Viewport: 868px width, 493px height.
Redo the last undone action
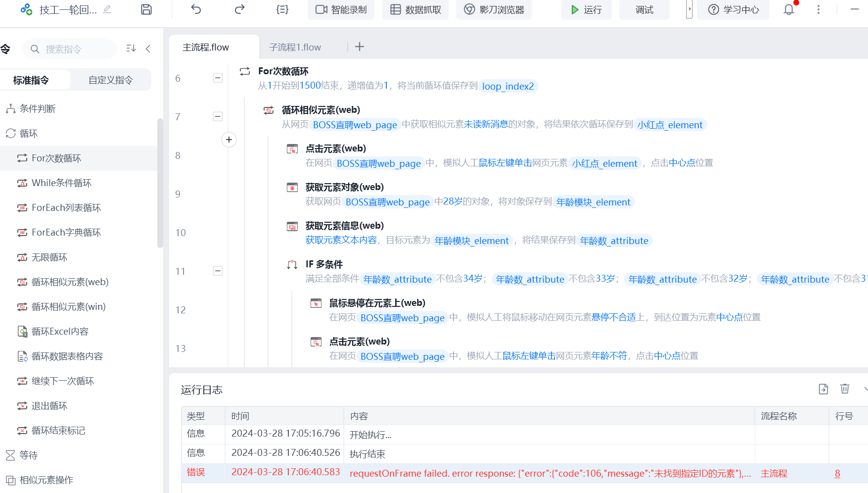tap(239, 9)
